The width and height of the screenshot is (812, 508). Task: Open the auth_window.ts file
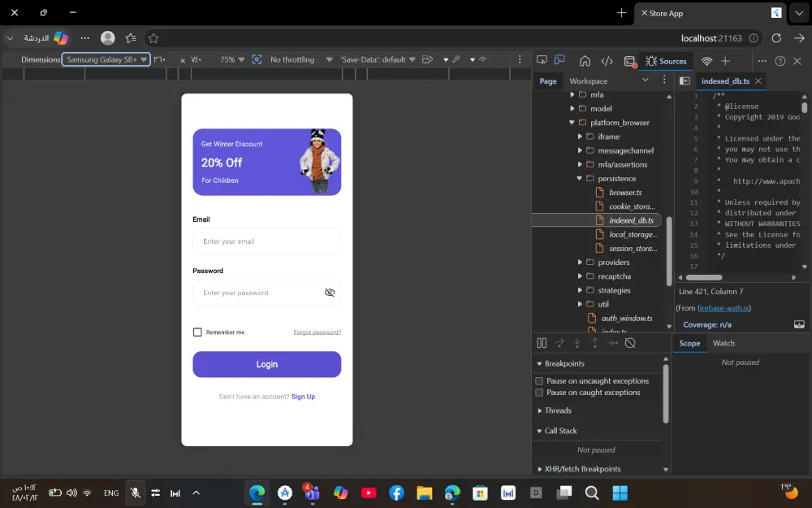pyautogui.click(x=627, y=319)
